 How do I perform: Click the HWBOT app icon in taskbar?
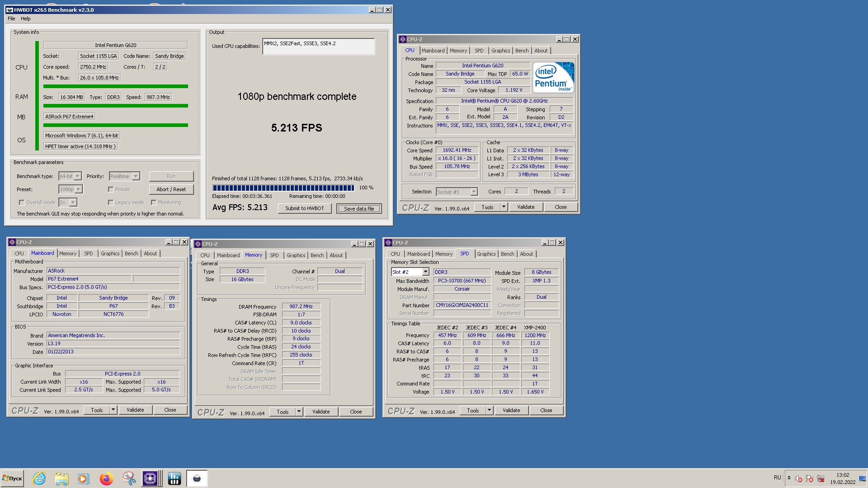(x=174, y=478)
